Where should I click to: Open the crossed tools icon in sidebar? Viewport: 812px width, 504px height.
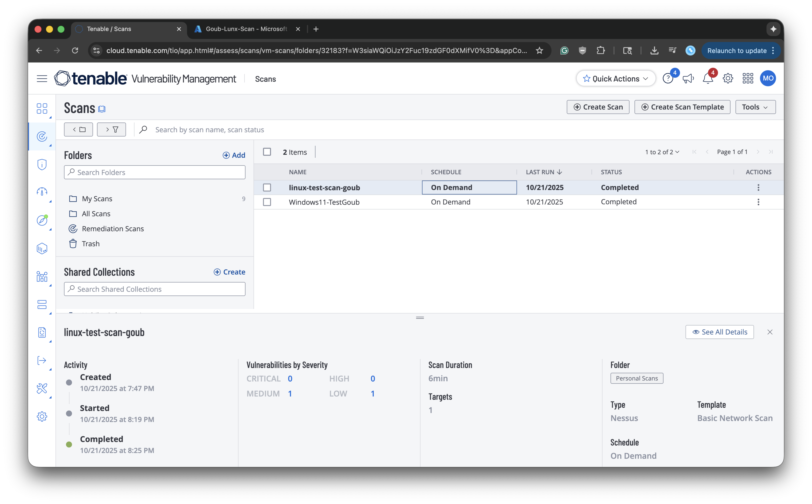[x=42, y=388]
